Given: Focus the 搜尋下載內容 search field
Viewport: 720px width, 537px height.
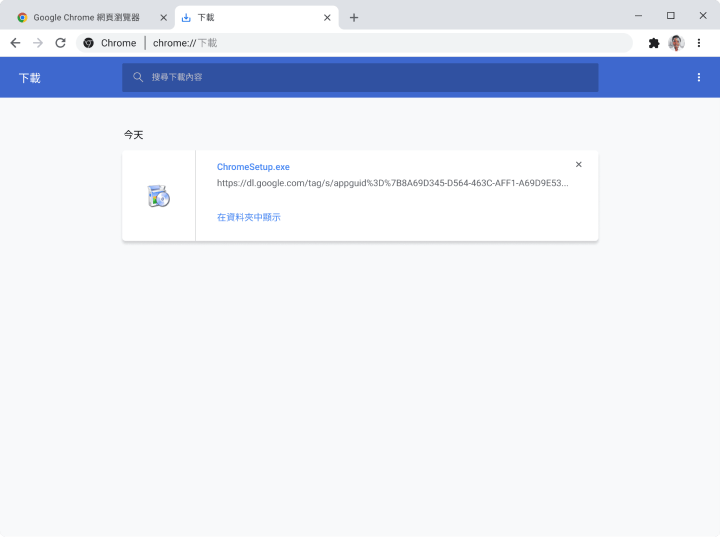Looking at the screenshot, I should click(x=370, y=77).
